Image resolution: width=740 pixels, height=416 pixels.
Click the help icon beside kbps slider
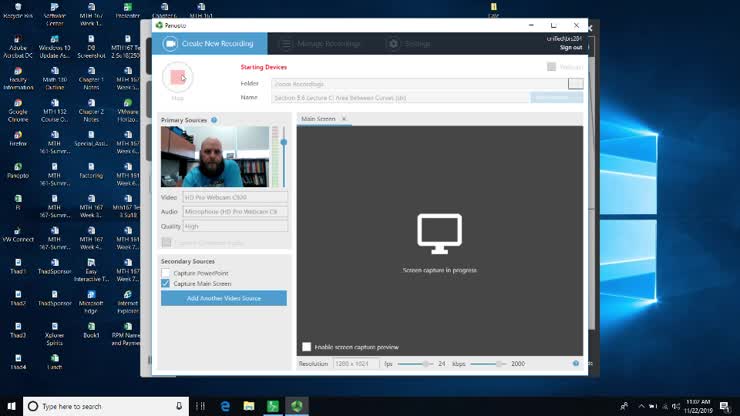tap(576, 363)
